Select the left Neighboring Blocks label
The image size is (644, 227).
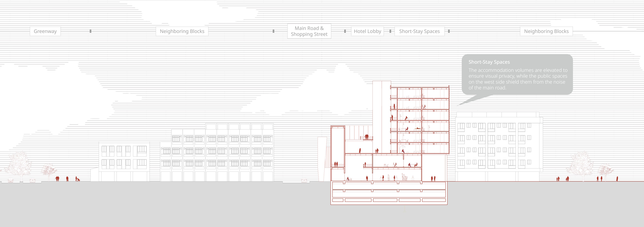(182, 31)
